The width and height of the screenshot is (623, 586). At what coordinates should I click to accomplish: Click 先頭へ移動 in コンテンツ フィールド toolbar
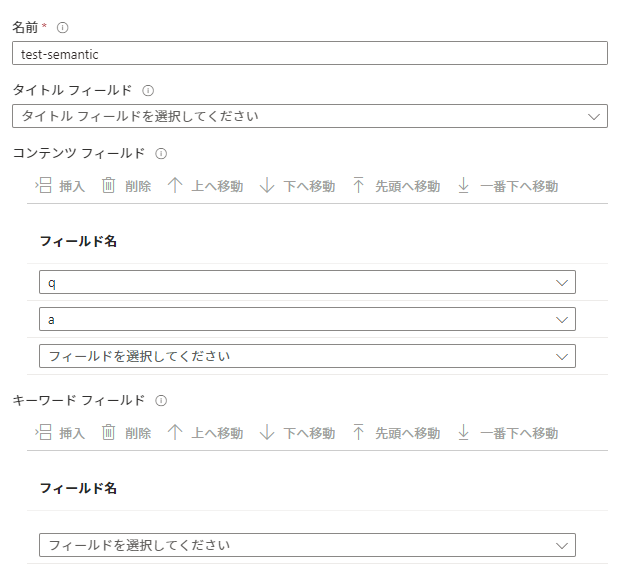[x=396, y=186]
